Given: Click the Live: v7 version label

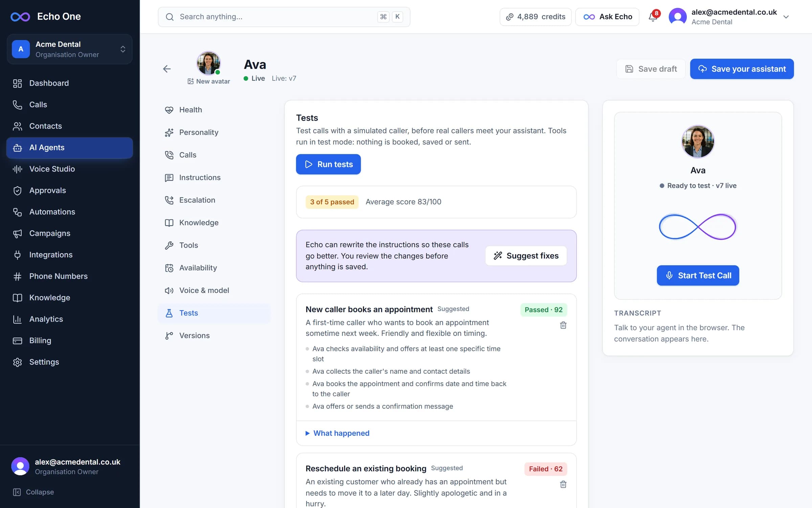Looking at the screenshot, I should click(284, 79).
